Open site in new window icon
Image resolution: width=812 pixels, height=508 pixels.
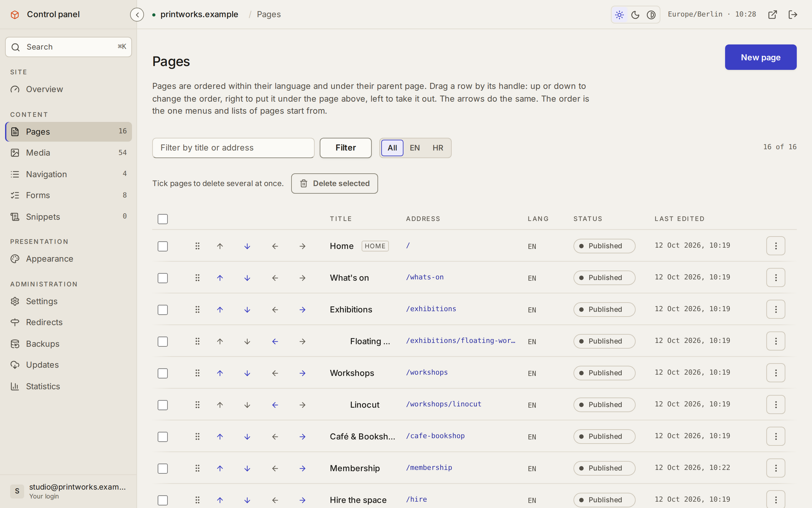pyautogui.click(x=772, y=15)
